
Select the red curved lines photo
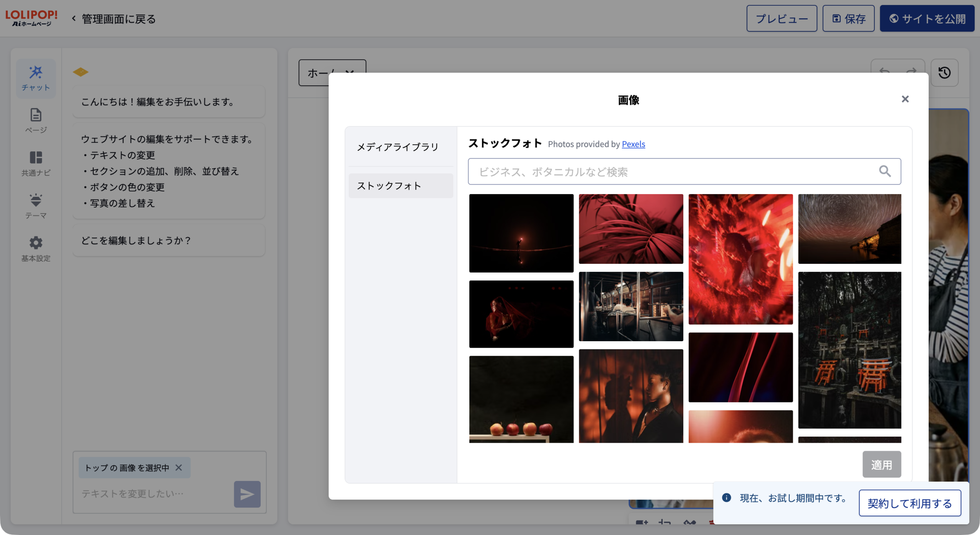point(741,367)
